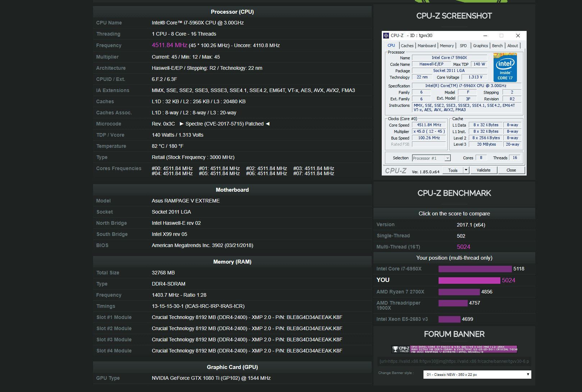Switch to the Bench tab
This screenshot has width=582, height=392.
(x=498, y=46)
